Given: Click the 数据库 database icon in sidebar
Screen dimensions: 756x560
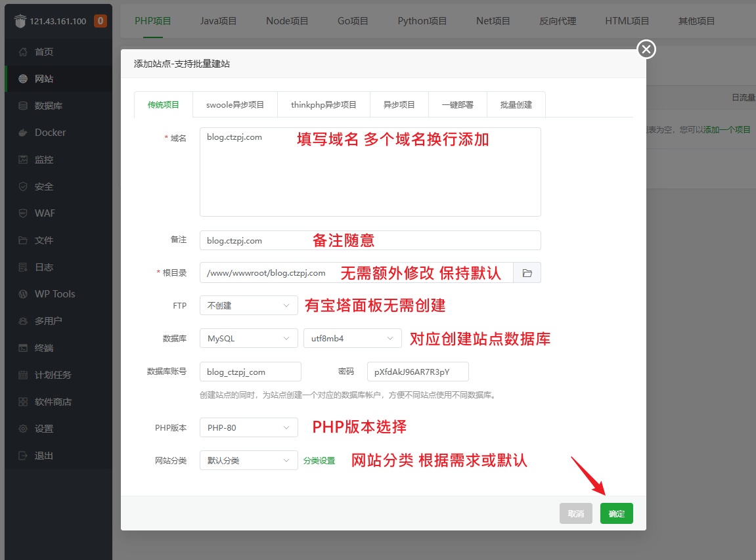Looking at the screenshot, I should click(23, 106).
